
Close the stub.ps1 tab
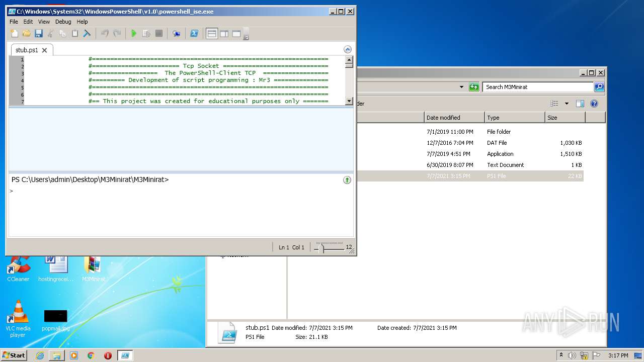coord(44,50)
